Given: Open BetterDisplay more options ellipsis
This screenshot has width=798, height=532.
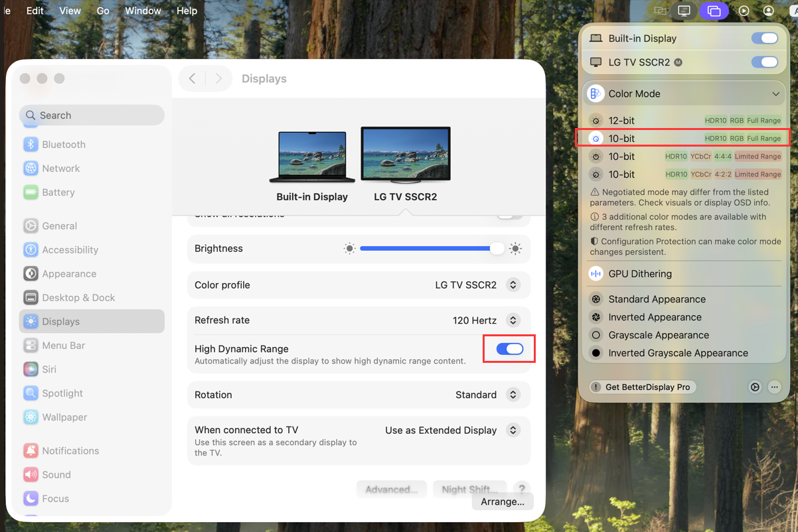Looking at the screenshot, I should tap(775, 387).
